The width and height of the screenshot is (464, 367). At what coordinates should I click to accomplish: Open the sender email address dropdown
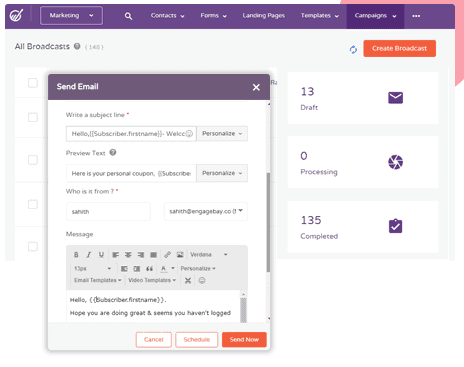pos(206,211)
